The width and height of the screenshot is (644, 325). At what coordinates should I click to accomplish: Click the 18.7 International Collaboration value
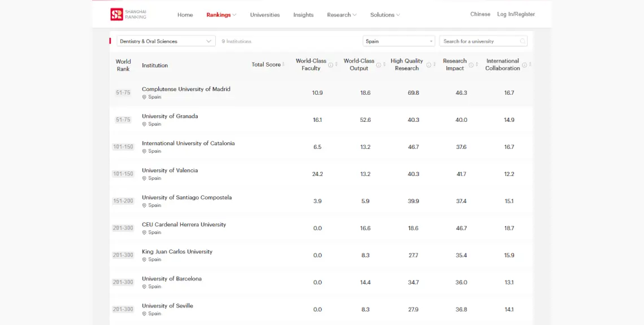point(510,228)
